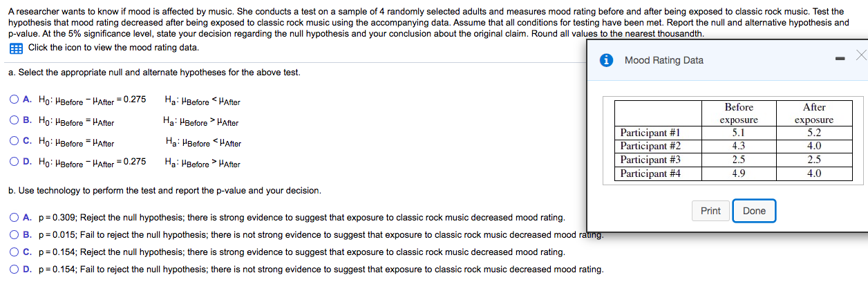This screenshot has width=868, height=282.
Task: Pick p=0.154 reject the null answer
Action: click(15, 252)
